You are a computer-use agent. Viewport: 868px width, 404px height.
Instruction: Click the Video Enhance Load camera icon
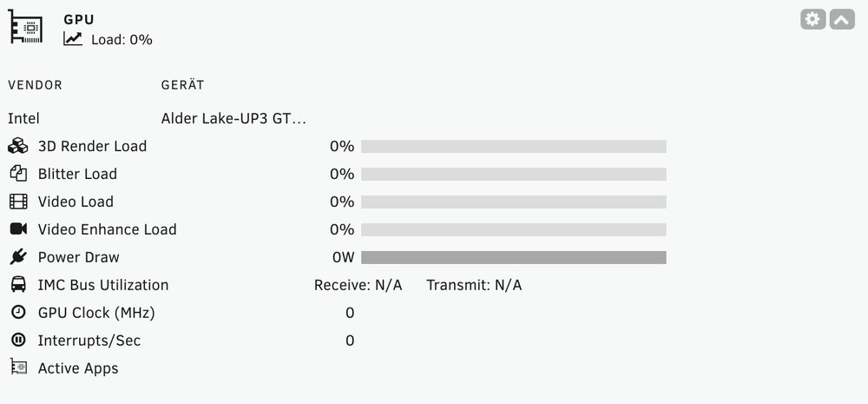[18, 228]
